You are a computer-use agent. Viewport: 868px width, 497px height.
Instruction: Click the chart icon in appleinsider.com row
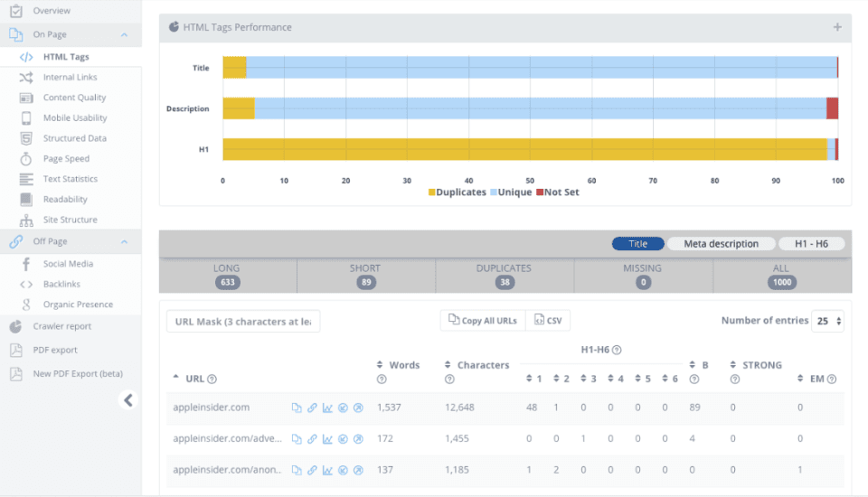(x=327, y=408)
